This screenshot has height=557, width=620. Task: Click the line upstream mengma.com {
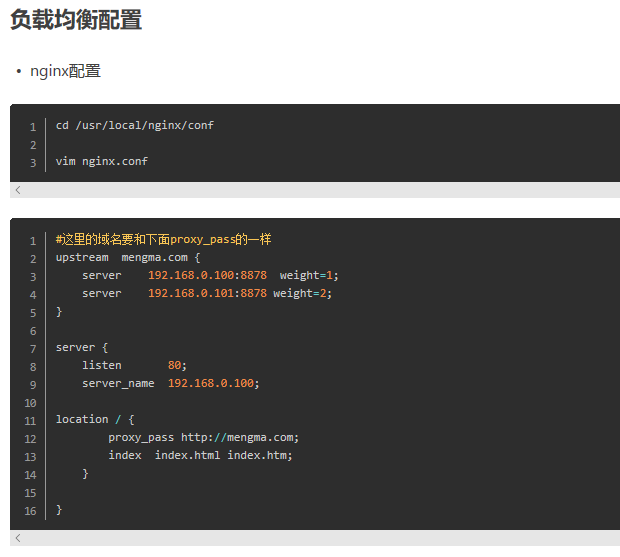point(128,257)
